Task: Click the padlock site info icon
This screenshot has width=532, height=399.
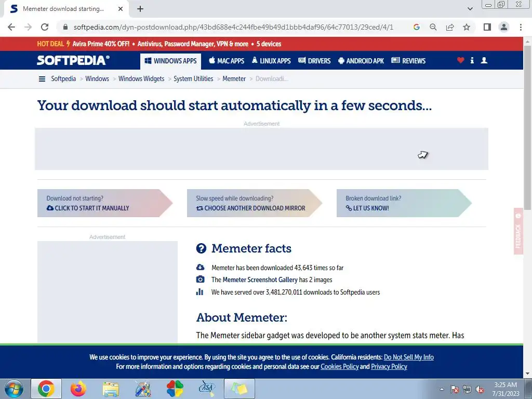Action: (x=65, y=27)
